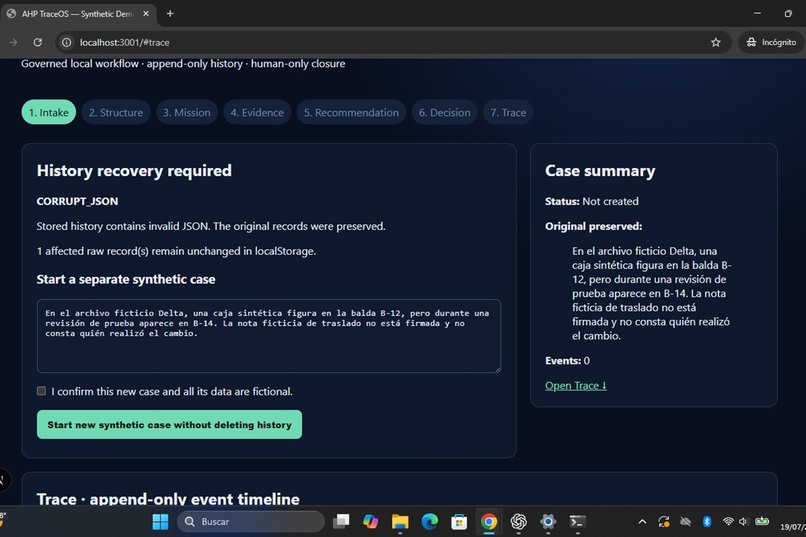Screen dimensions: 806x537
Task: Select the 1. Intake step tab
Action: pos(48,112)
